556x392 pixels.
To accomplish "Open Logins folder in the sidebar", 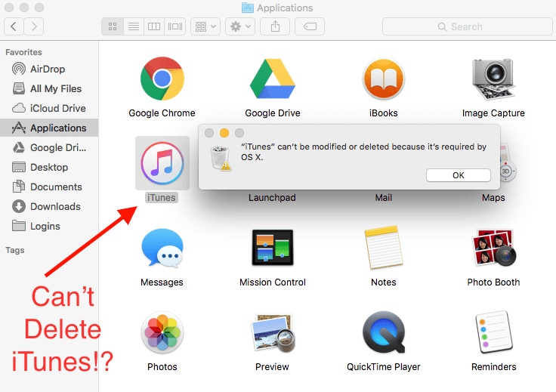I will [49, 226].
